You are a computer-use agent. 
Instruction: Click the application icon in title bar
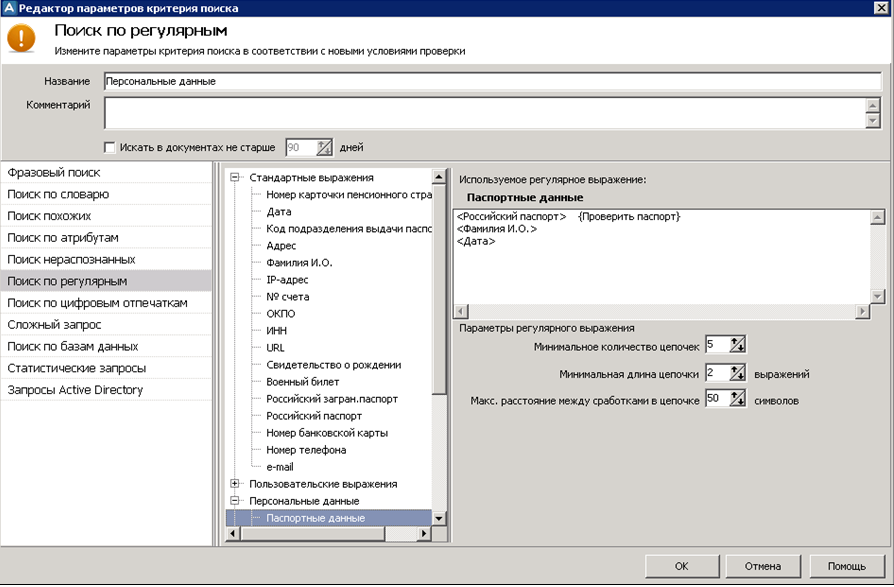tap(9, 8)
